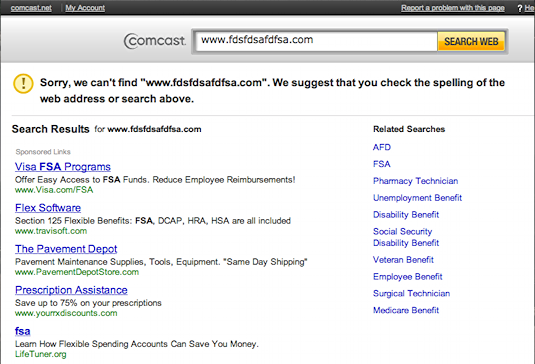The width and height of the screenshot is (535, 364).
Task: Click the help question mark icon
Action: pyautogui.click(x=520, y=8)
